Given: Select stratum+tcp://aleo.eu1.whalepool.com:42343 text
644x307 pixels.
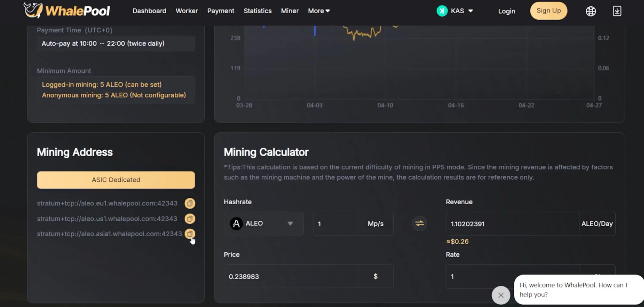Looking at the screenshot, I should tap(107, 203).
